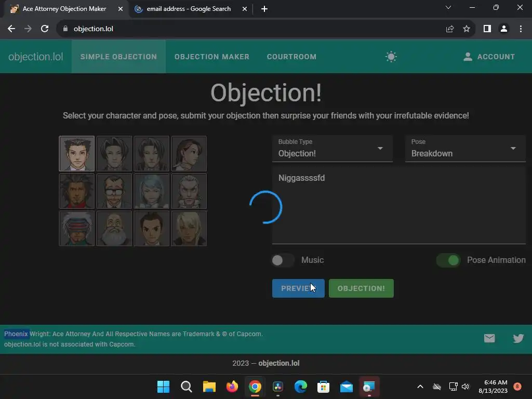Switch to email address Google Search tab

[189, 9]
